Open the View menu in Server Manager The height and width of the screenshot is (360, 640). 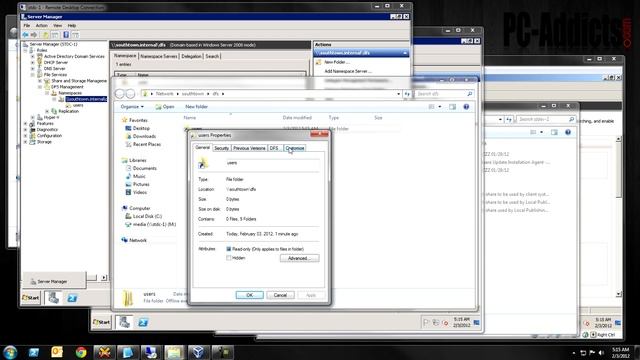pos(58,25)
